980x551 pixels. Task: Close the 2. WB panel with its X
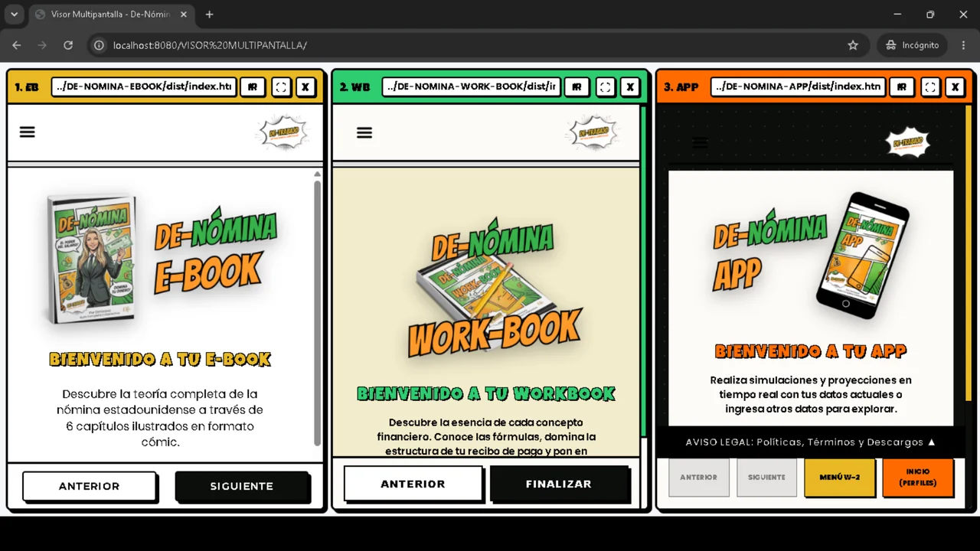click(x=630, y=87)
